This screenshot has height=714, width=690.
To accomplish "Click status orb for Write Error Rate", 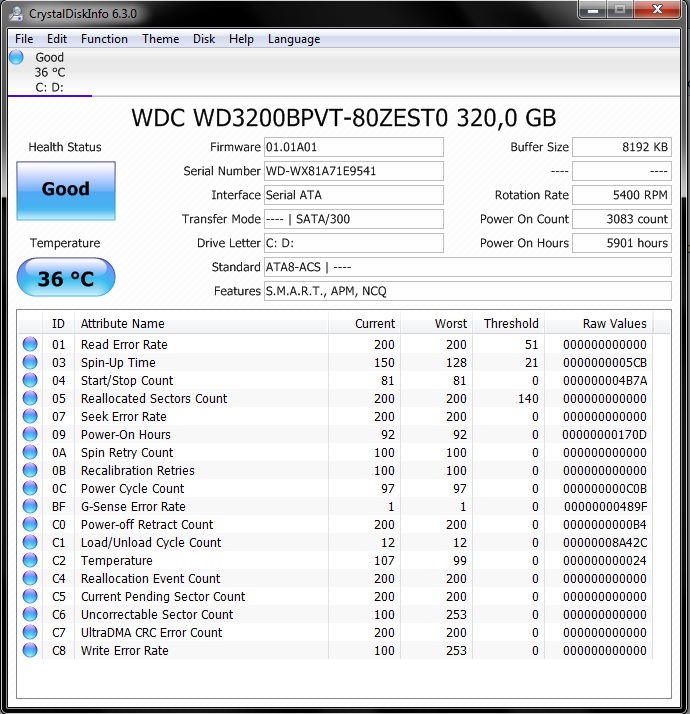I will tap(30, 650).
